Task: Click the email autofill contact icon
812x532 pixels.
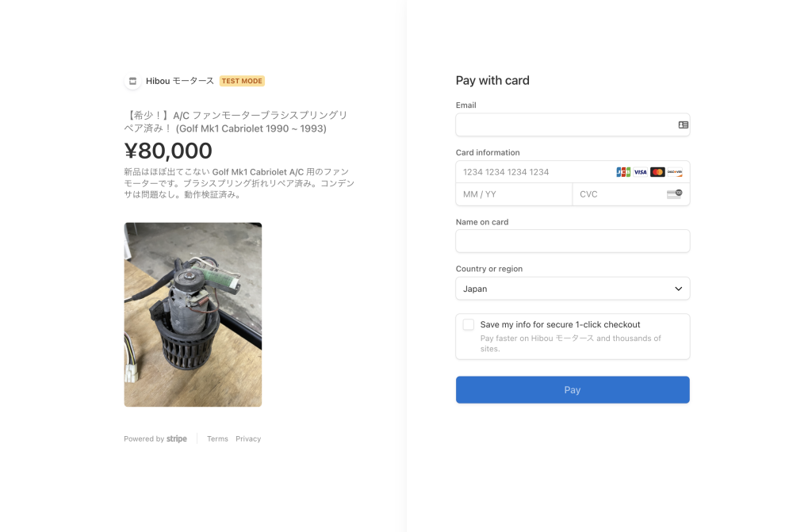Action: click(x=683, y=125)
